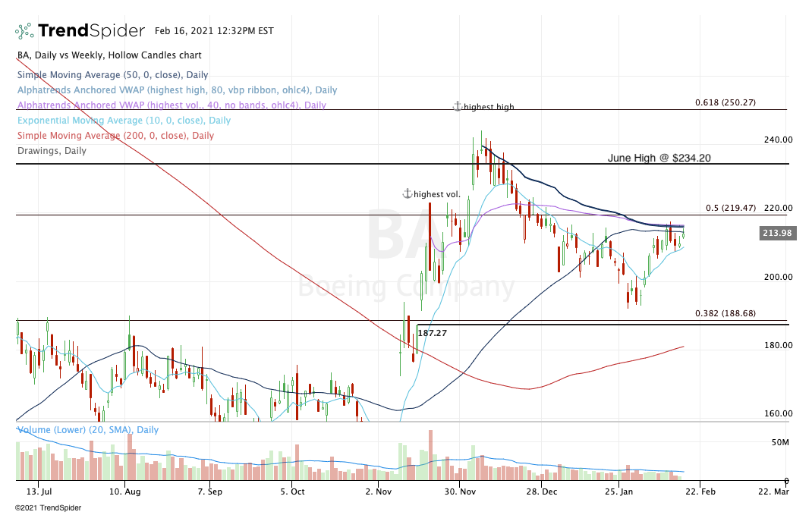
Task: Click the 13. Jul date axis label
Action: click(39, 491)
